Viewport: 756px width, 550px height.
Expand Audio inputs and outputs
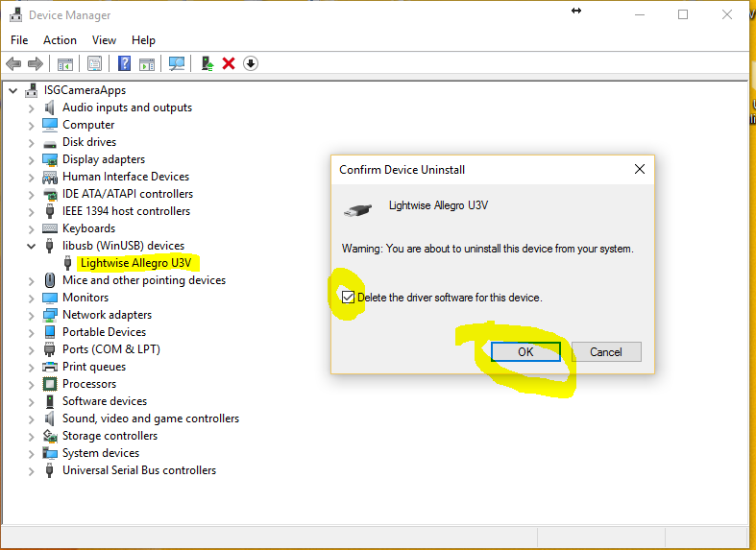(x=32, y=108)
